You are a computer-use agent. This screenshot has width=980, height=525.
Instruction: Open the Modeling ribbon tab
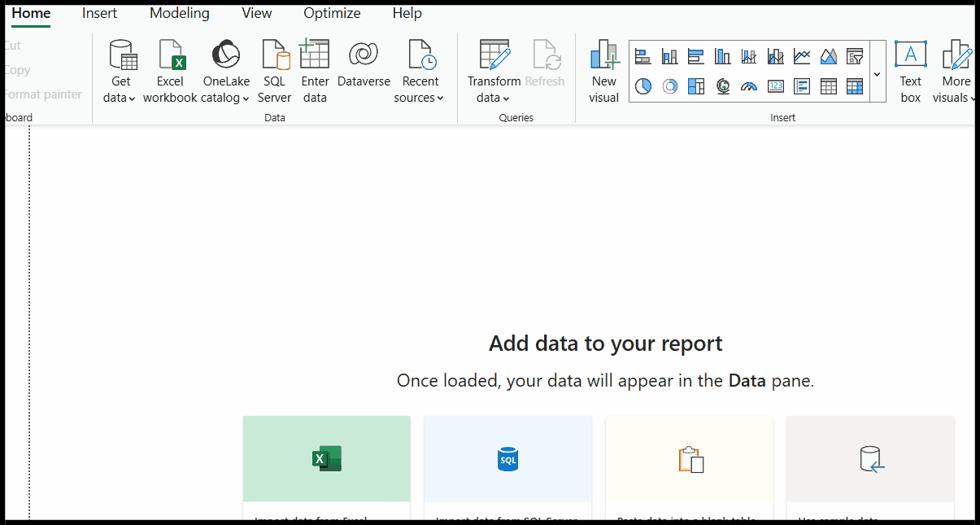pyautogui.click(x=179, y=13)
